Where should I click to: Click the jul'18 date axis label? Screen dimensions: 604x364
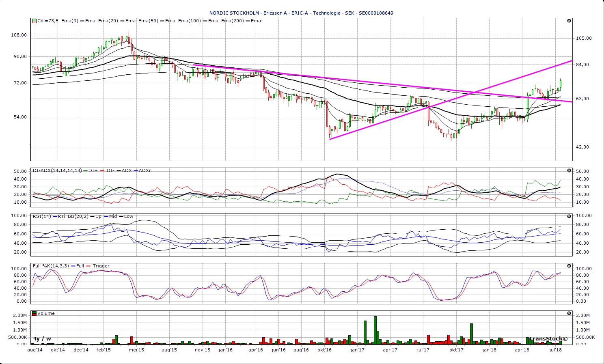click(x=555, y=349)
